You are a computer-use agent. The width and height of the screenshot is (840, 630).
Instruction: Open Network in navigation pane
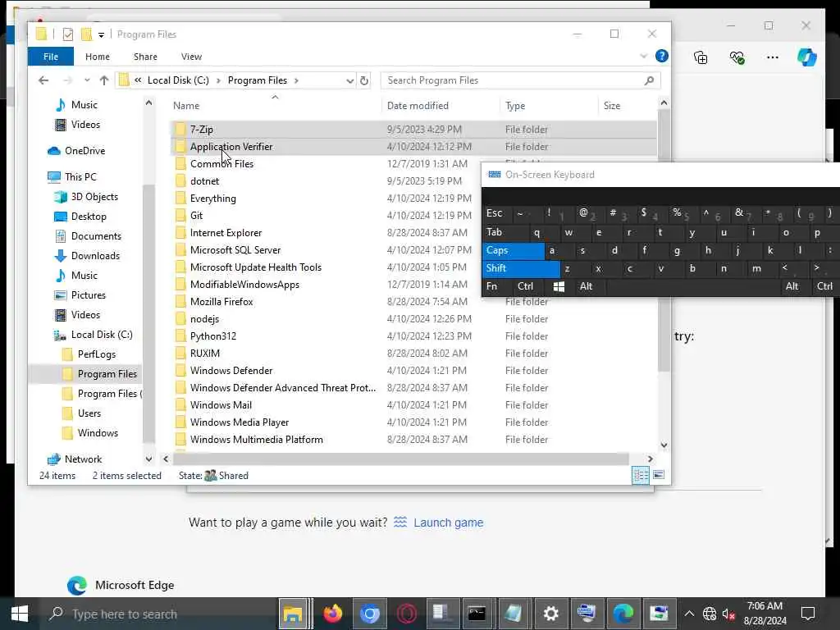83,459
